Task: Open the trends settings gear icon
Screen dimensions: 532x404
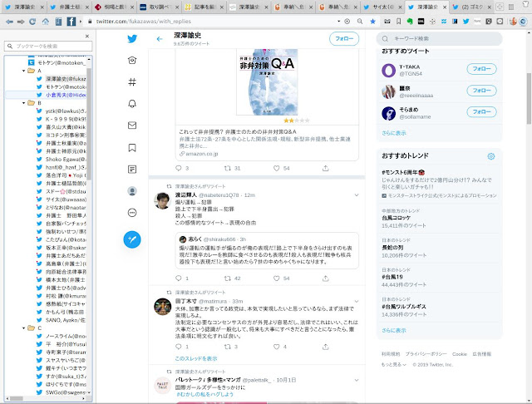Action: (x=491, y=156)
